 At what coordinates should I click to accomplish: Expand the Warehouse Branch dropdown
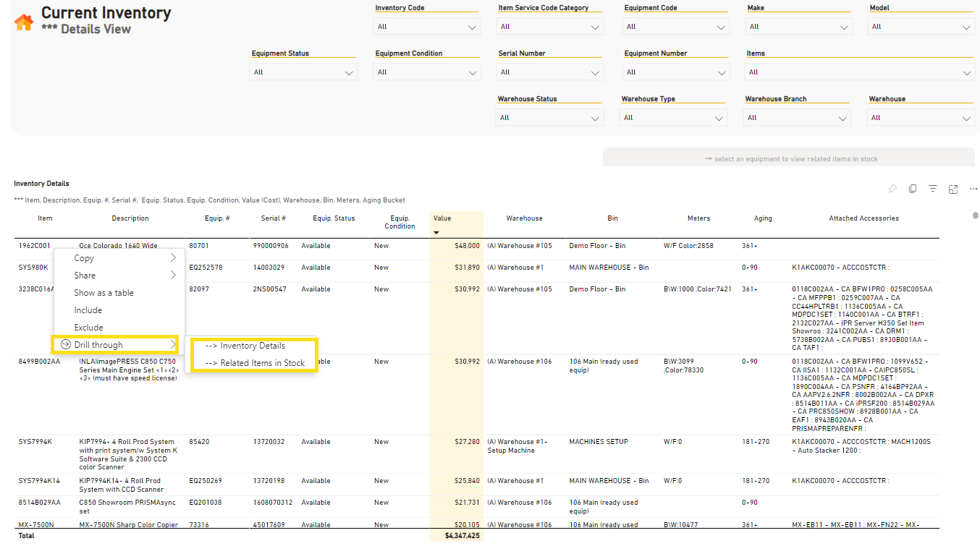click(798, 118)
